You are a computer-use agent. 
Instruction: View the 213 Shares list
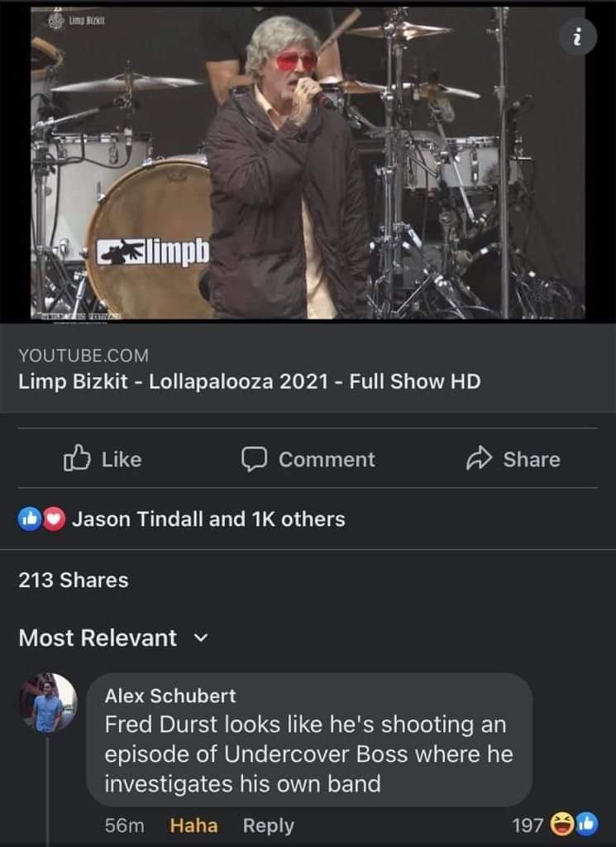point(74,581)
